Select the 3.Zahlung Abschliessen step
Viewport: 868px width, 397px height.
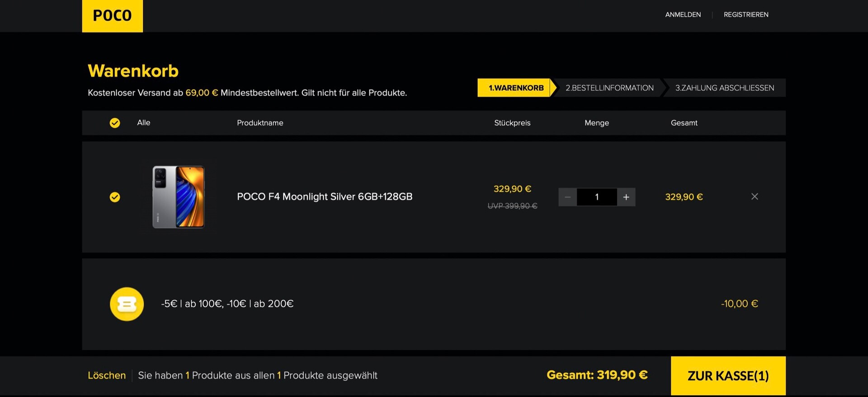coord(724,88)
